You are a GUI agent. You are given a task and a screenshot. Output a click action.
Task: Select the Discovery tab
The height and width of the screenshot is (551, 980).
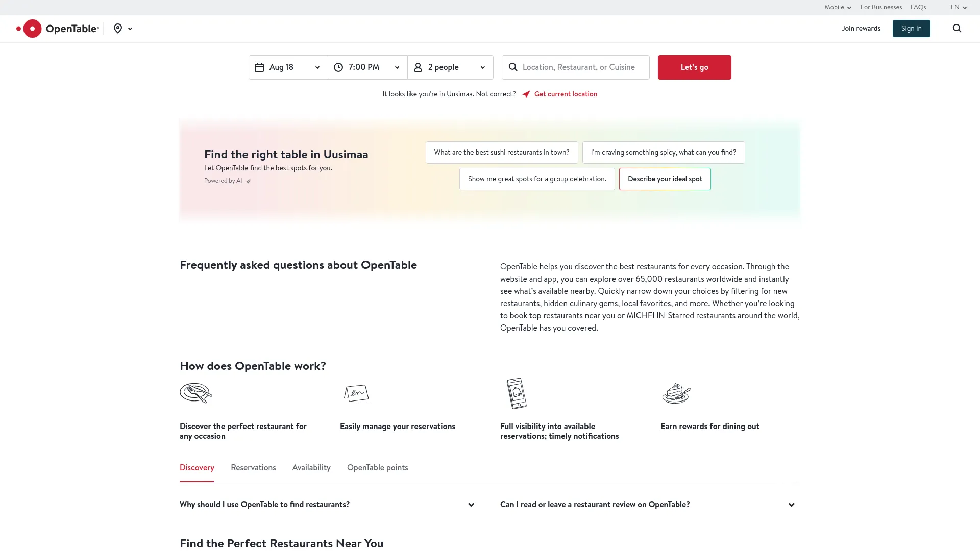tap(197, 468)
